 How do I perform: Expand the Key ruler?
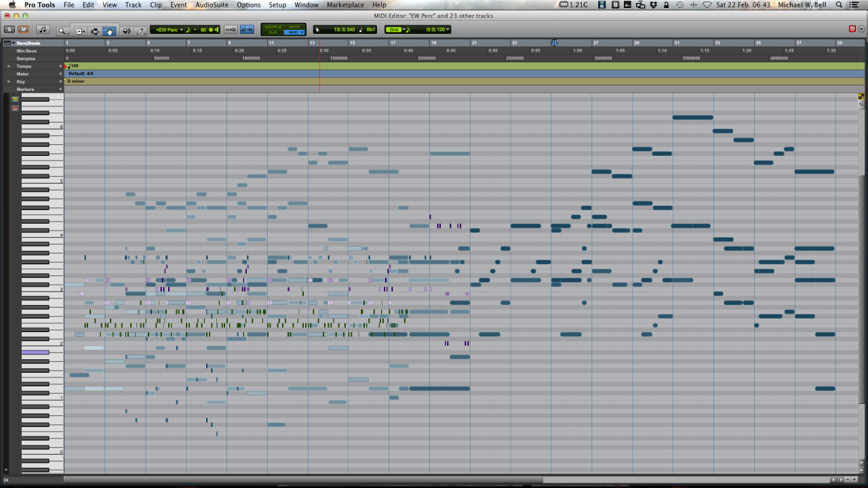click(9, 81)
